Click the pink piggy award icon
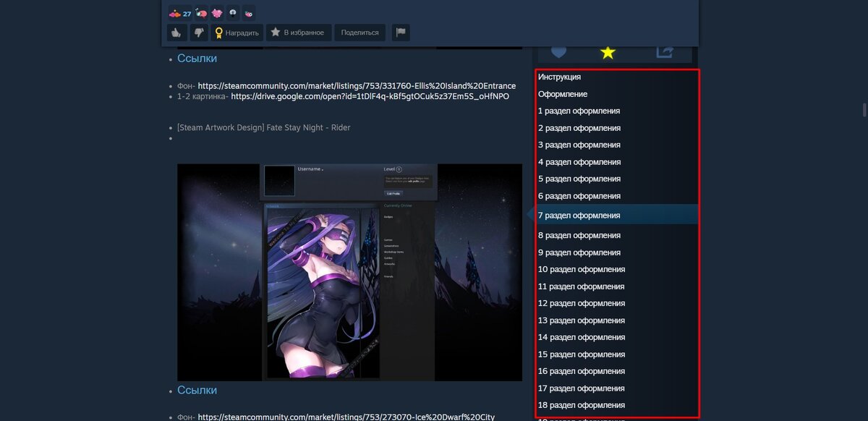The width and height of the screenshot is (868, 421). pos(217,12)
